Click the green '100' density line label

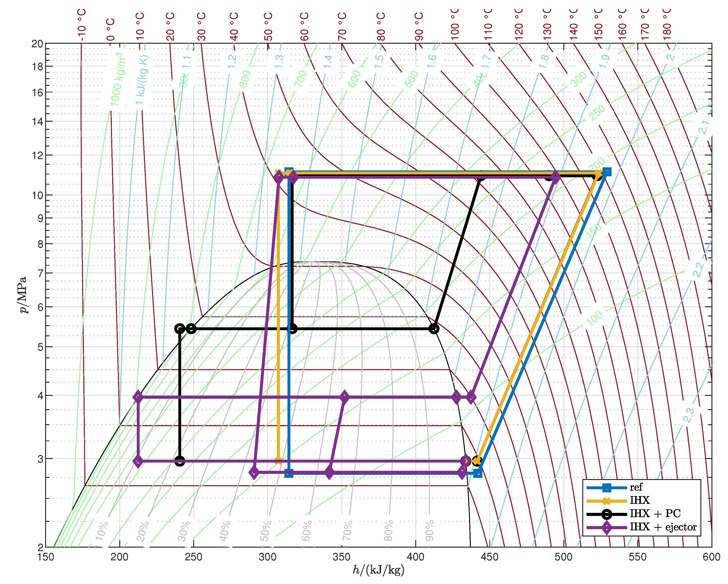[x=594, y=318]
